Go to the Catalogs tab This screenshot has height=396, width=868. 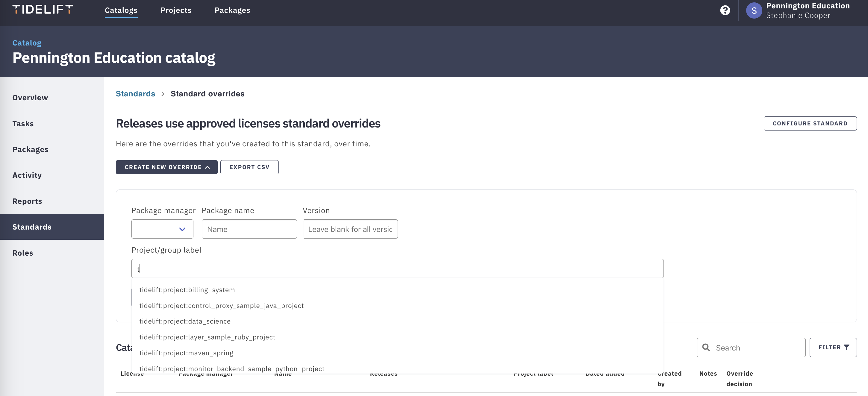tap(121, 10)
